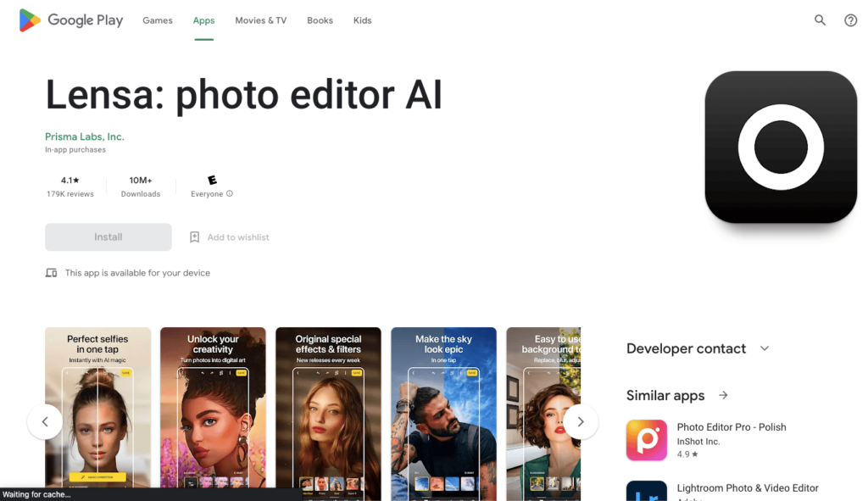Show previous screenshots with left arrow
This screenshot has width=868, height=501.
pos(45,422)
